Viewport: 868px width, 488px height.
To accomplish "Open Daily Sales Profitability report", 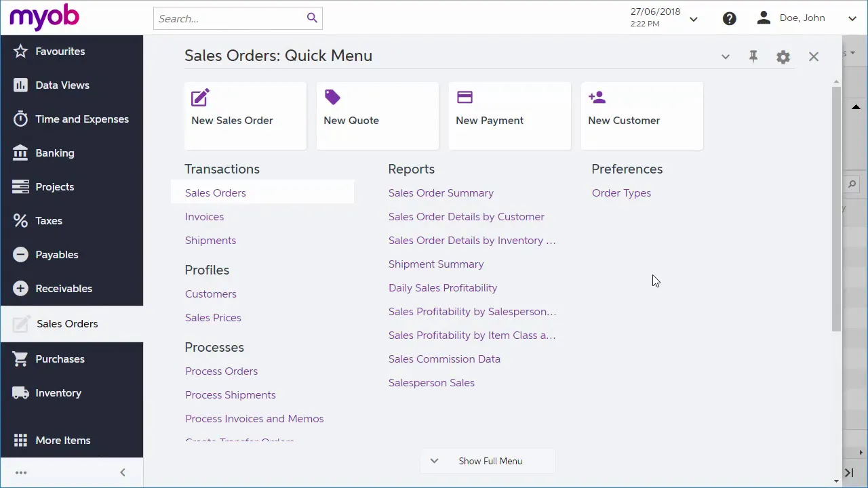I will coord(443,288).
